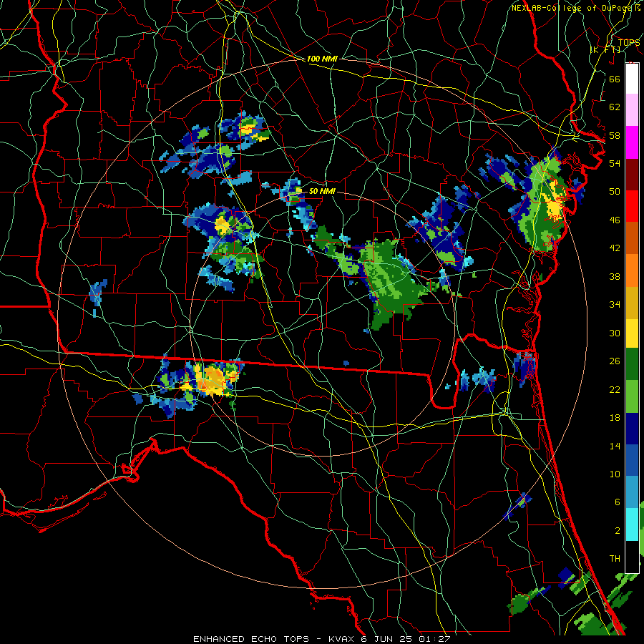Click the "TH" legend label
The width and height of the screenshot is (644, 644).
pyautogui.click(x=615, y=559)
